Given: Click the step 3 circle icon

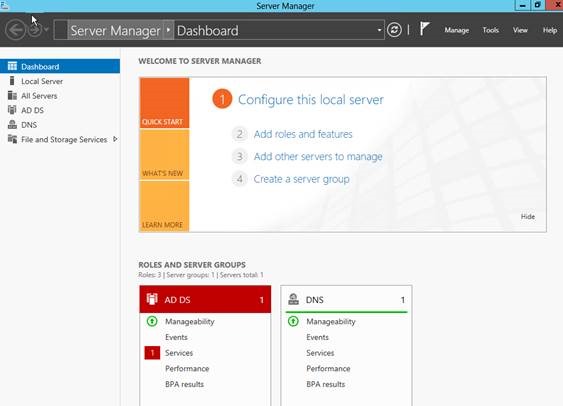Looking at the screenshot, I should 239,157.
